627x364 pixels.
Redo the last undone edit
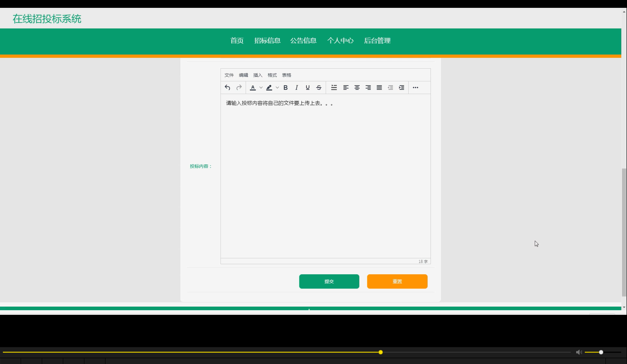point(239,88)
